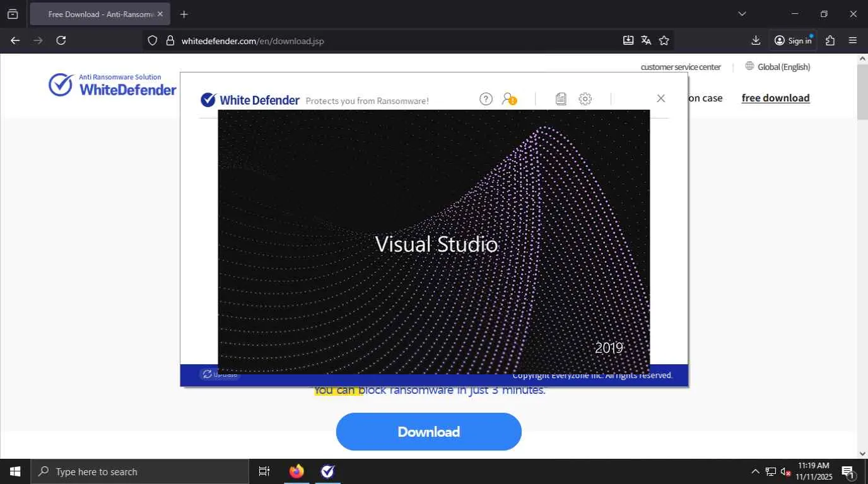Switch to Firefox on the taskbar
This screenshot has width=868, height=484.
coord(296,471)
